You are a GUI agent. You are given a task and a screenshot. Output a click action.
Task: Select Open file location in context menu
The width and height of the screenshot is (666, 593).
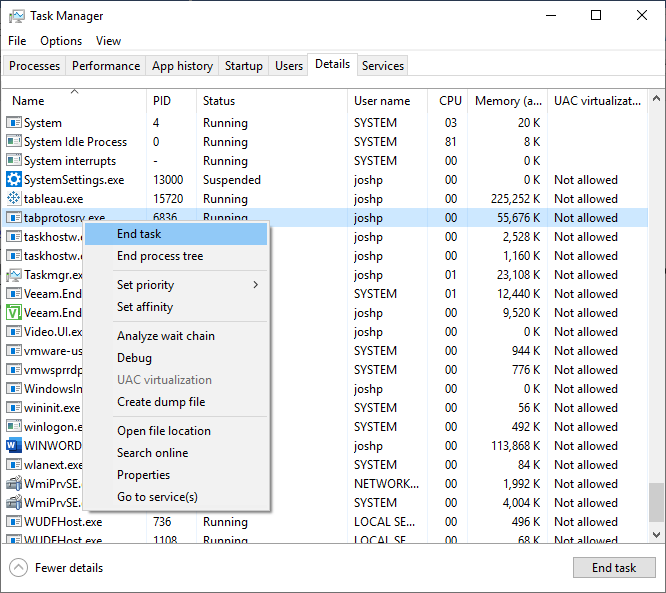pyautogui.click(x=164, y=431)
